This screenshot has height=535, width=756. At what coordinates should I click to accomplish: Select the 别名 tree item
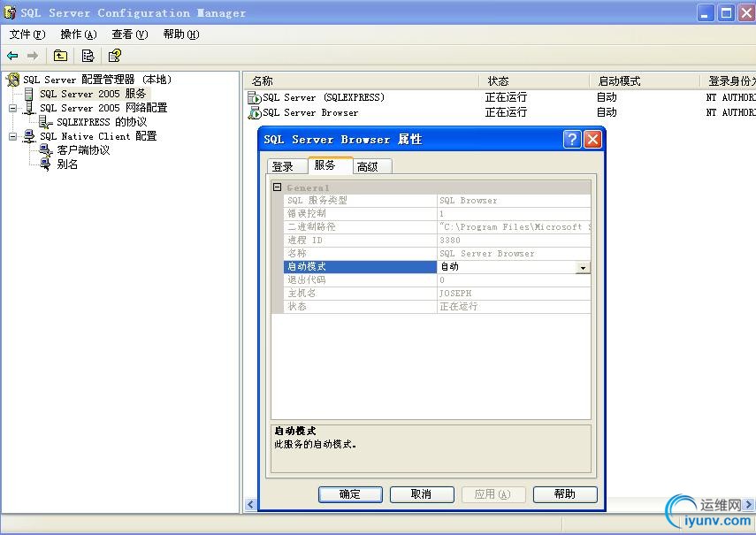67,164
